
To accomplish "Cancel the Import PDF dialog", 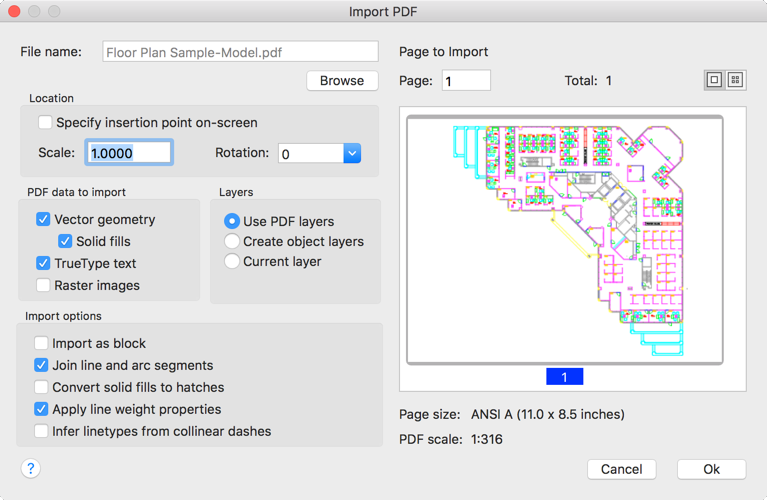I will [x=621, y=469].
